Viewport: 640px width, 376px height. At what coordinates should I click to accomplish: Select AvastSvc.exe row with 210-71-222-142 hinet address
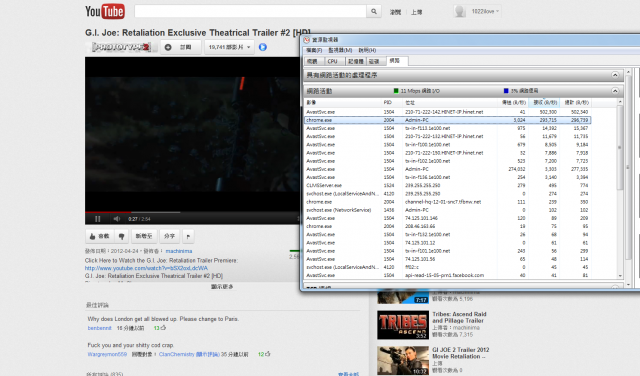point(447,112)
